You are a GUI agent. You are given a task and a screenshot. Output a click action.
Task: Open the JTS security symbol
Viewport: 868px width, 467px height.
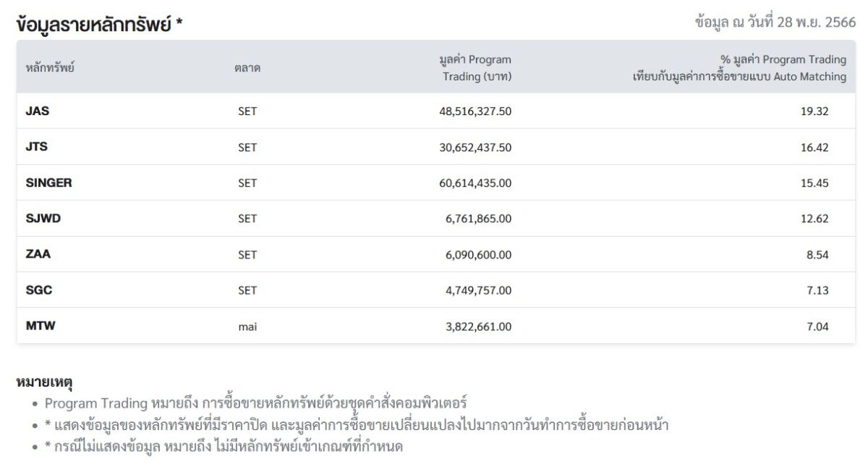[37, 147]
